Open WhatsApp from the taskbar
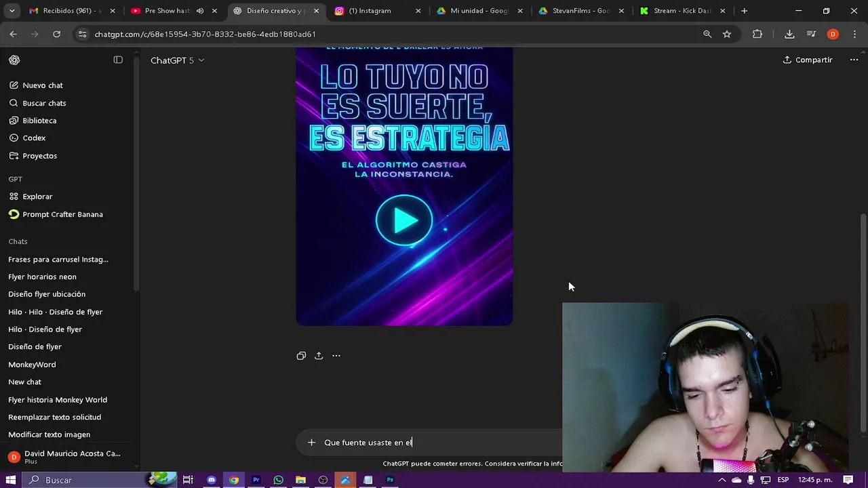The height and width of the screenshot is (488, 868). click(x=279, y=480)
